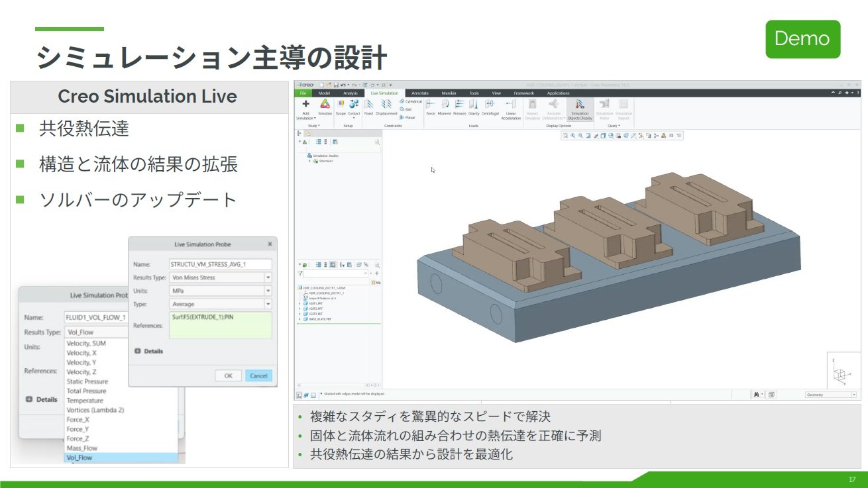Click Zoom Out in graphics toolbar

tap(580, 136)
